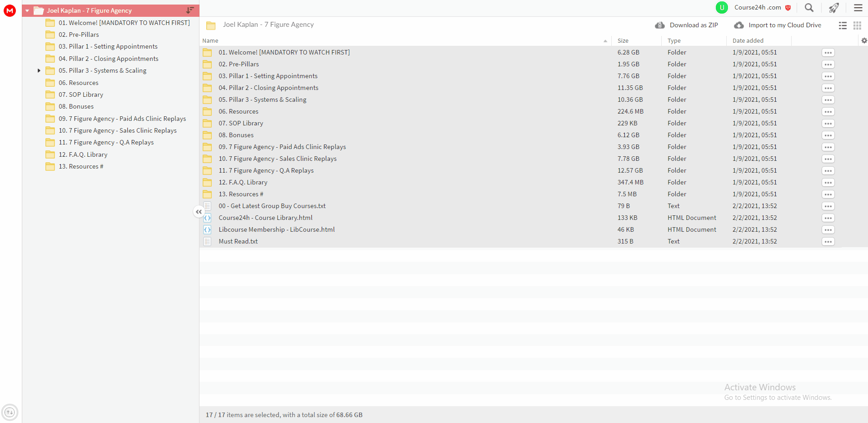Image resolution: width=868 pixels, height=423 pixels.
Task: Open the hamburger main menu
Action: pyautogui.click(x=858, y=8)
